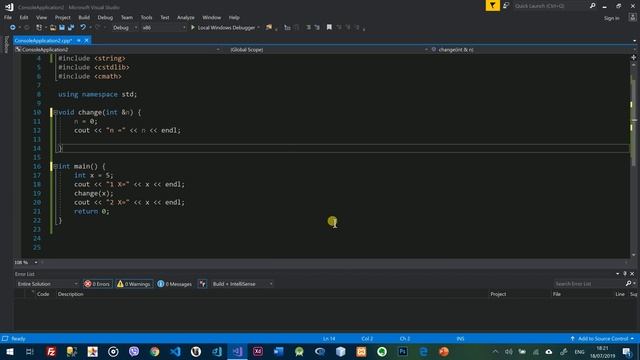The width and height of the screenshot is (640, 360).
Task: Start the Local Windows Debugger
Action: pyautogui.click(x=223, y=27)
